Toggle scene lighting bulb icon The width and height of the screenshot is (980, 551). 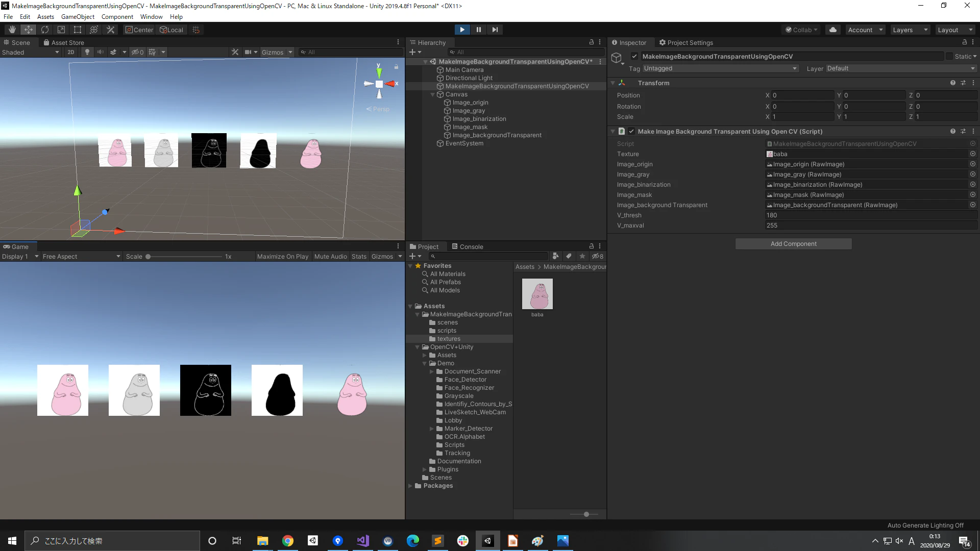click(x=87, y=52)
